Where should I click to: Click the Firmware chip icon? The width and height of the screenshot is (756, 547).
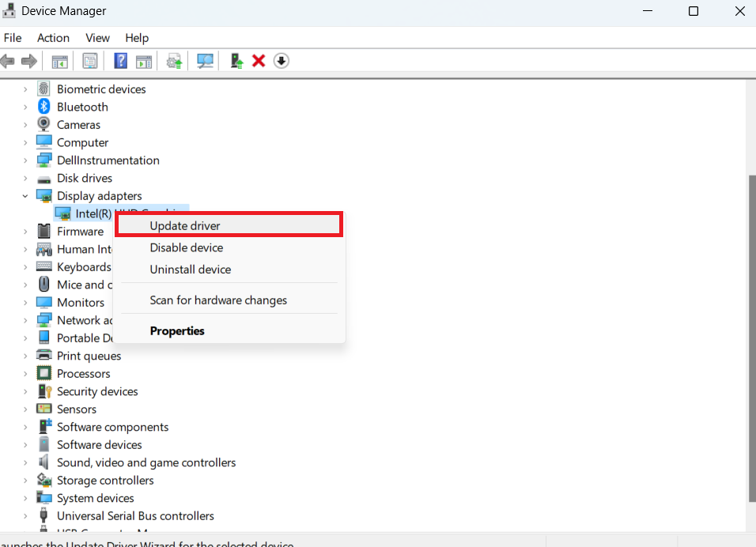click(x=43, y=232)
